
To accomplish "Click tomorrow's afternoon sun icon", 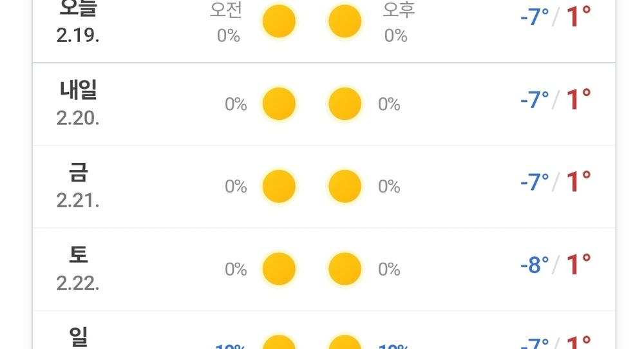I will click(345, 104).
